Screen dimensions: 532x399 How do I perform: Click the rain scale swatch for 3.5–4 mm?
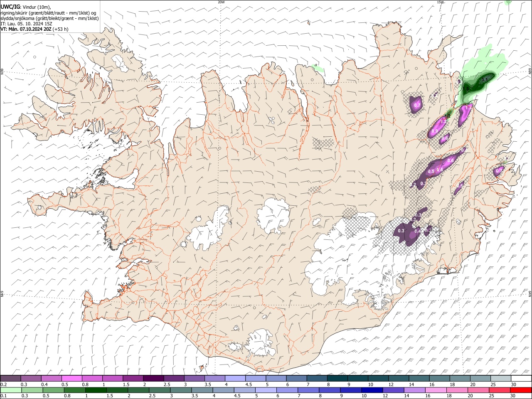point(202,390)
